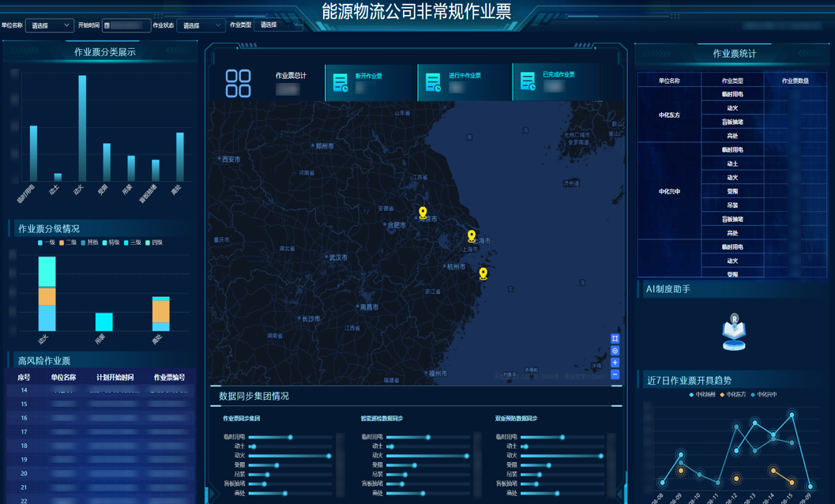Screen dimensions: 835x504
Task: Open the 作业类型 dropdown
Action: [278, 25]
